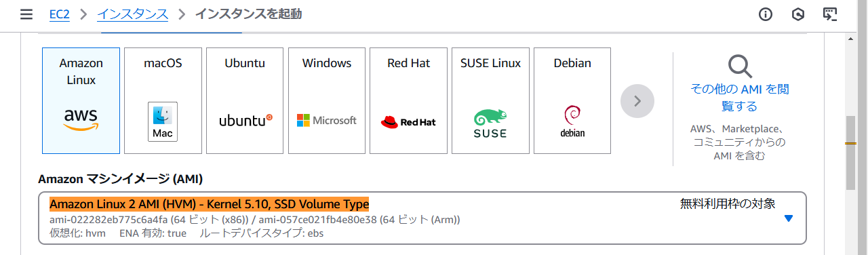Open その他の AMI を閲覧する link
The image size is (868, 255).
pyautogui.click(x=740, y=98)
